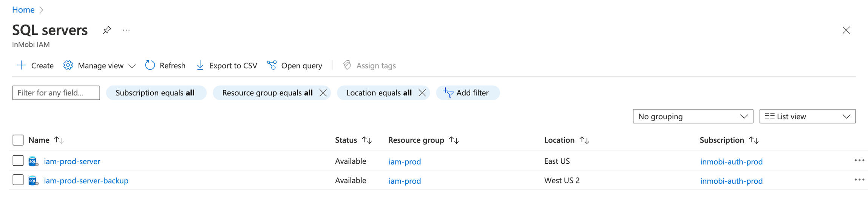The height and width of the screenshot is (209, 868).
Task: Open more actions for iam-prod-server-backup
Action: pos(859,180)
